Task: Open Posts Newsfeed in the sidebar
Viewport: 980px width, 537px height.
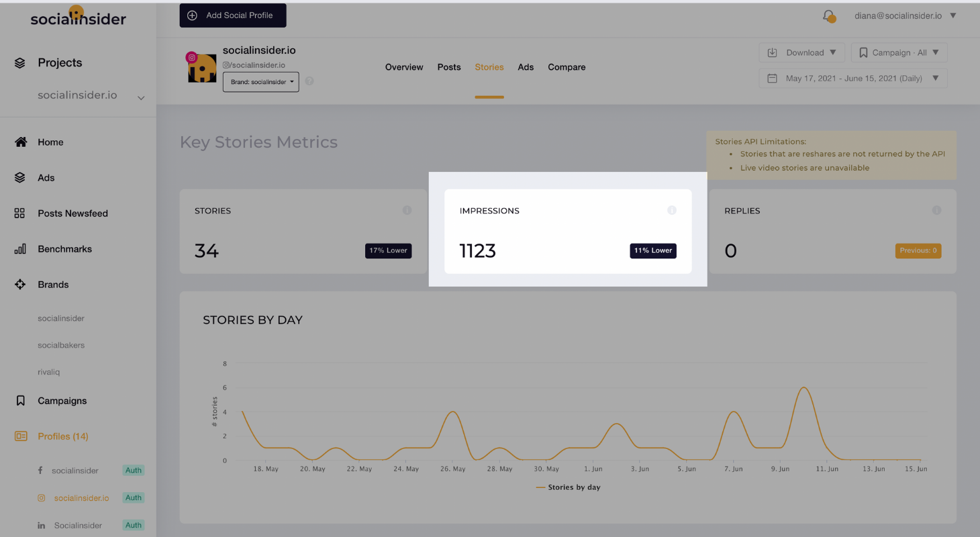Action: [x=72, y=213]
